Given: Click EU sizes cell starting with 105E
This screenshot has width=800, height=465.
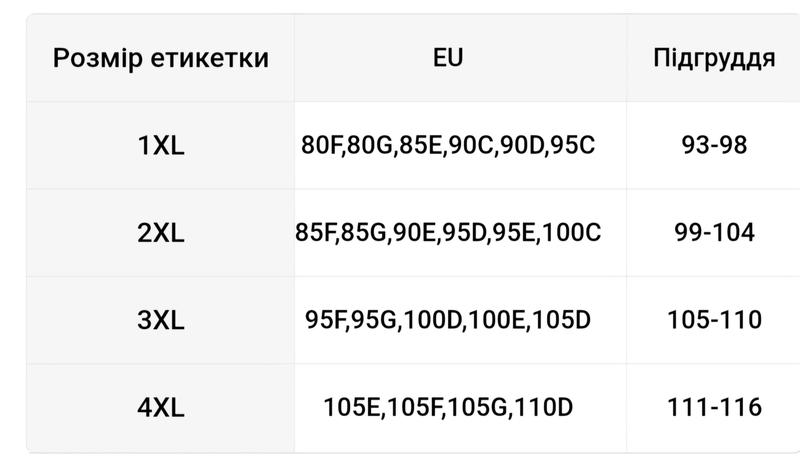Looking at the screenshot, I should 448,408.
